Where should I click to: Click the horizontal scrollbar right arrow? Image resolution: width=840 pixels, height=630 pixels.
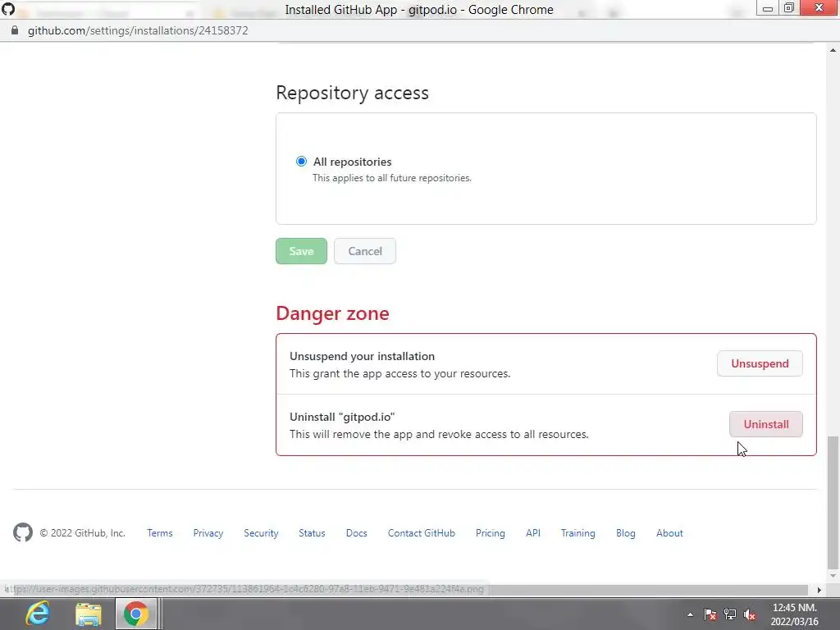tap(819, 590)
